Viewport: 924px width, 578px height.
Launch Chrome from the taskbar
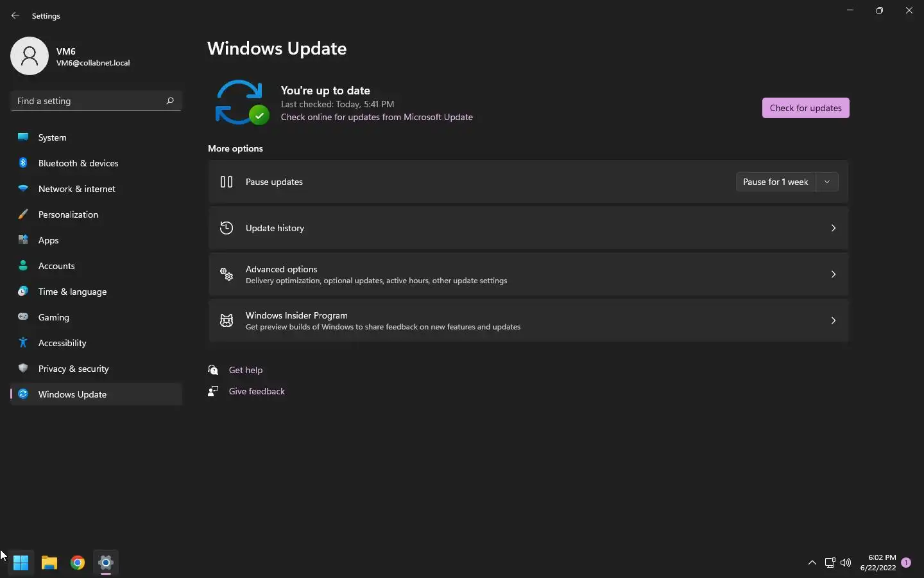coord(78,563)
